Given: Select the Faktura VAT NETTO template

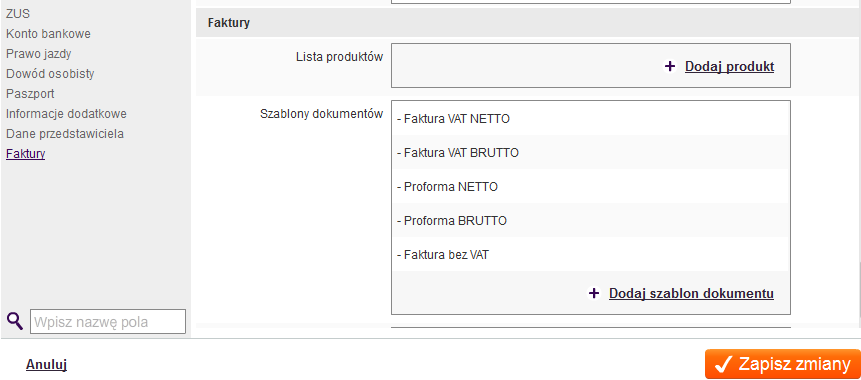Looking at the screenshot, I should click(591, 119).
